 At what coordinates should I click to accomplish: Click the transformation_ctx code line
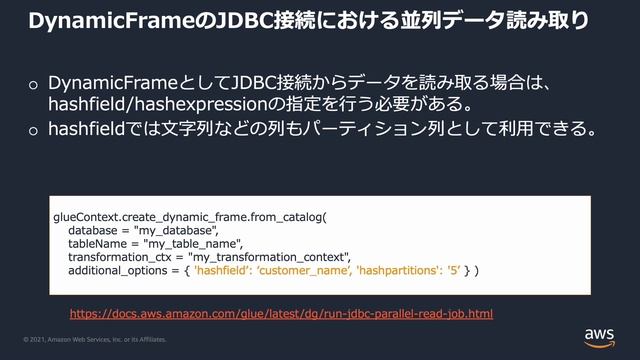209,257
